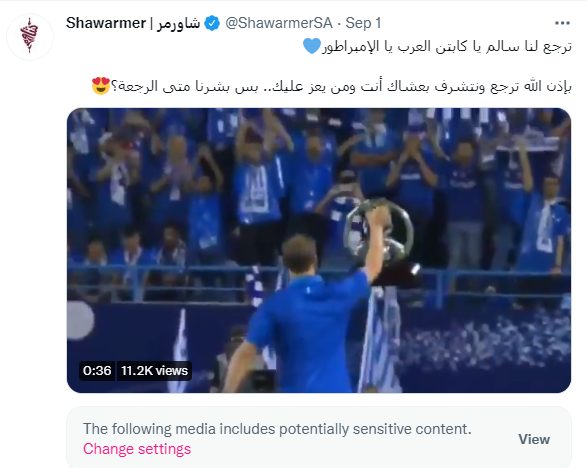Click the 0:36 video duration badge
Screen dimensions: 587x468
[x=97, y=371]
